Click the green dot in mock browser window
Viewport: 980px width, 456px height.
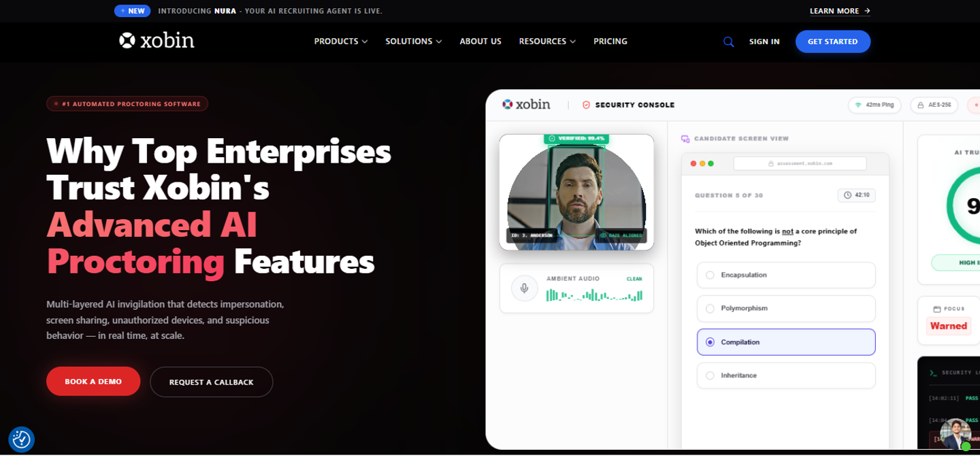pyautogui.click(x=710, y=163)
